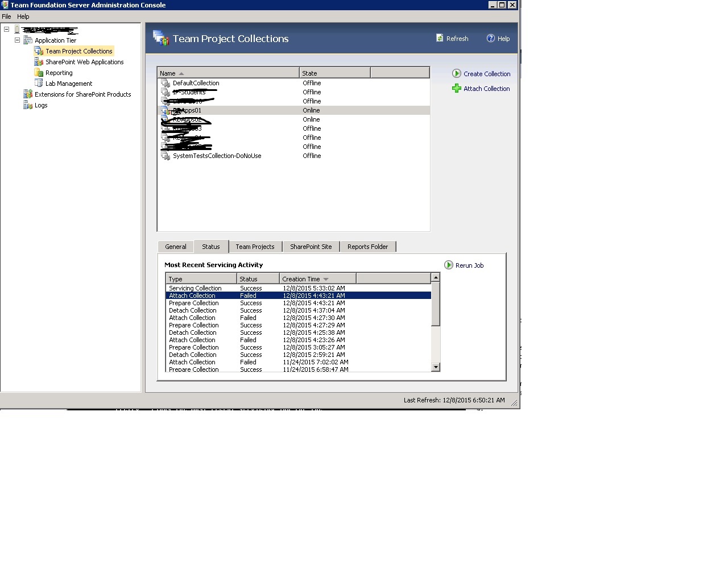Select Application Tier in the tree
The width and height of the screenshot is (728, 582).
coord(55,40)
